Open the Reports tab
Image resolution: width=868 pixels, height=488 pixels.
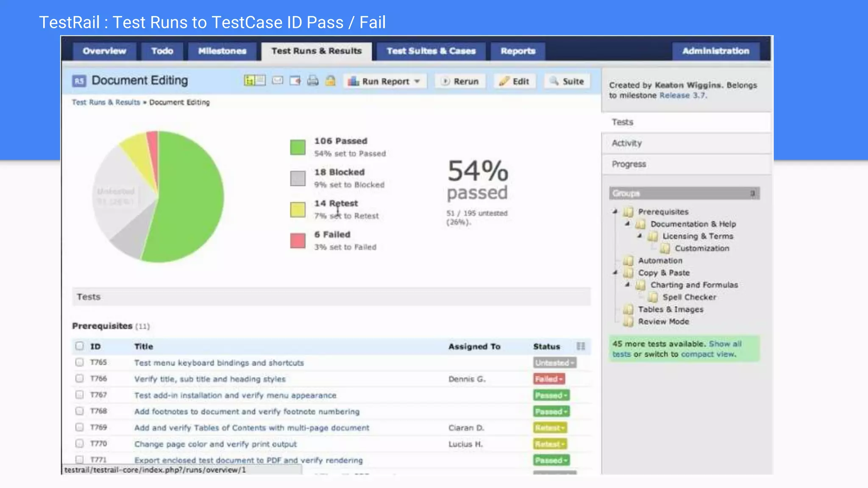coord(518,51)
